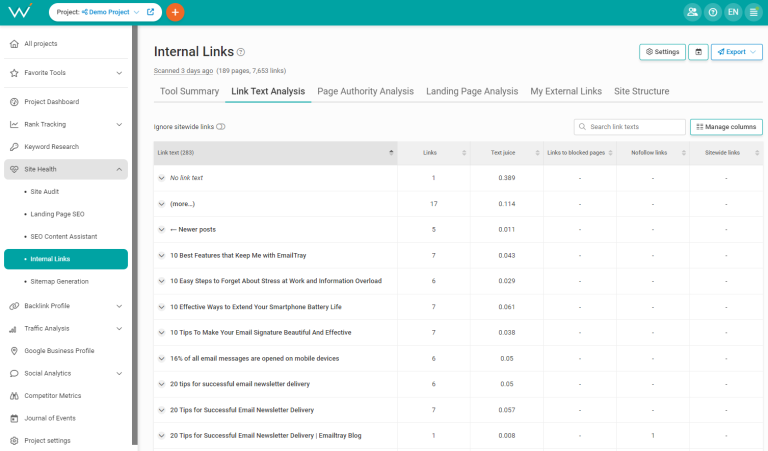Click the Project Dashboard icon

click(14, 102)
